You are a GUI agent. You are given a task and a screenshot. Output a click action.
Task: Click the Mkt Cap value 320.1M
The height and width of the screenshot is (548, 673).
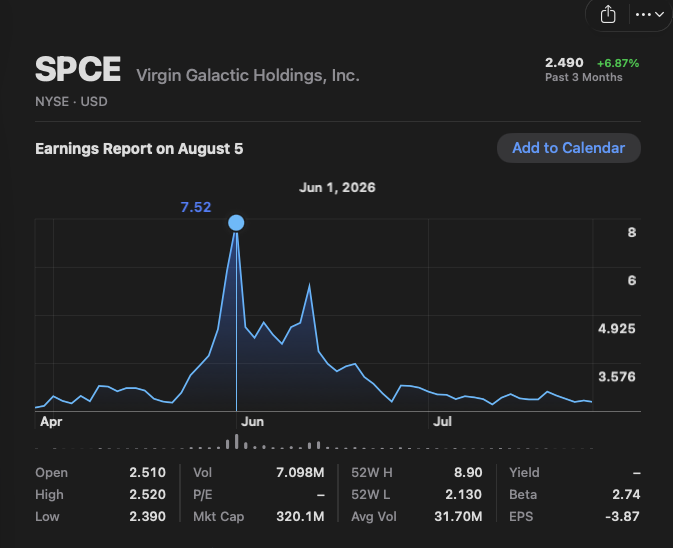click(300, 516)
